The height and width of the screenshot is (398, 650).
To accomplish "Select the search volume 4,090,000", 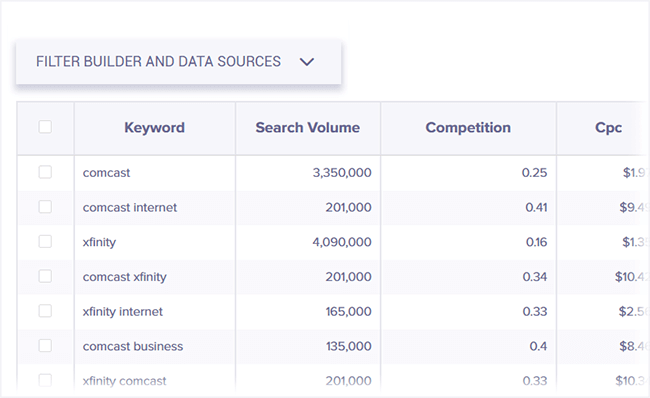I will (x=342, y=242).
